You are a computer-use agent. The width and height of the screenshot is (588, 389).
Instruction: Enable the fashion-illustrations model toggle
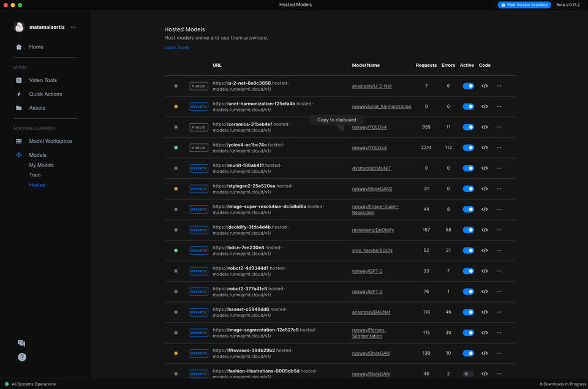(x=468, y=374)
